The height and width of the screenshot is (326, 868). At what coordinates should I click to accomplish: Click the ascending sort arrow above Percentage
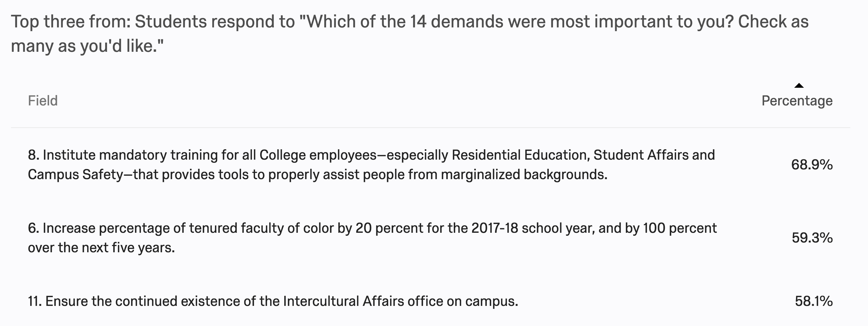pos(798,86)
